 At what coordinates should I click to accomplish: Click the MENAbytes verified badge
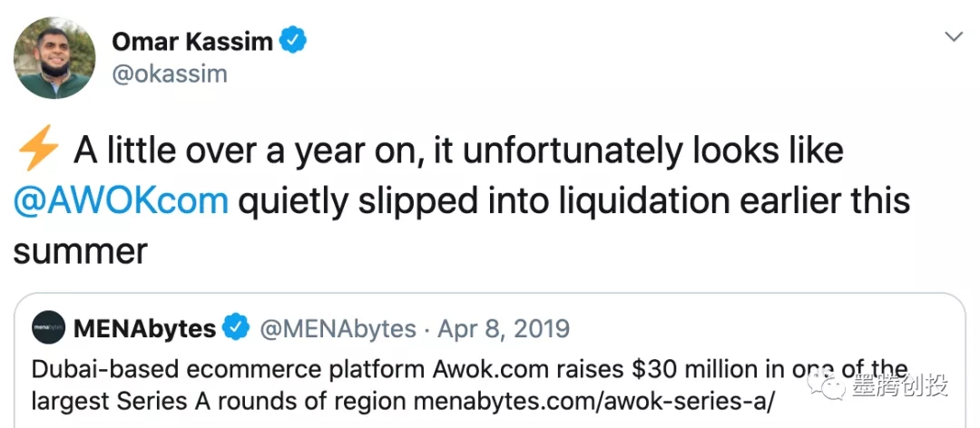237,328
